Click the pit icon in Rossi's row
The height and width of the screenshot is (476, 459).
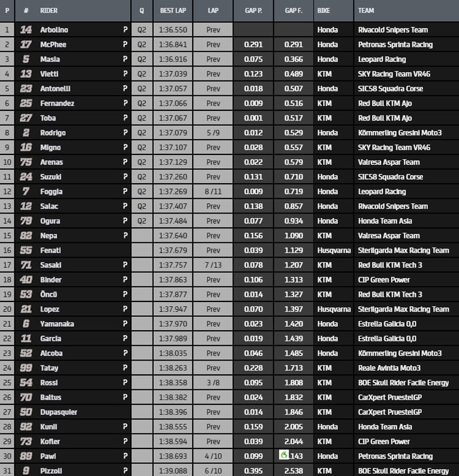pyautogui.click(x=125, y=383)
